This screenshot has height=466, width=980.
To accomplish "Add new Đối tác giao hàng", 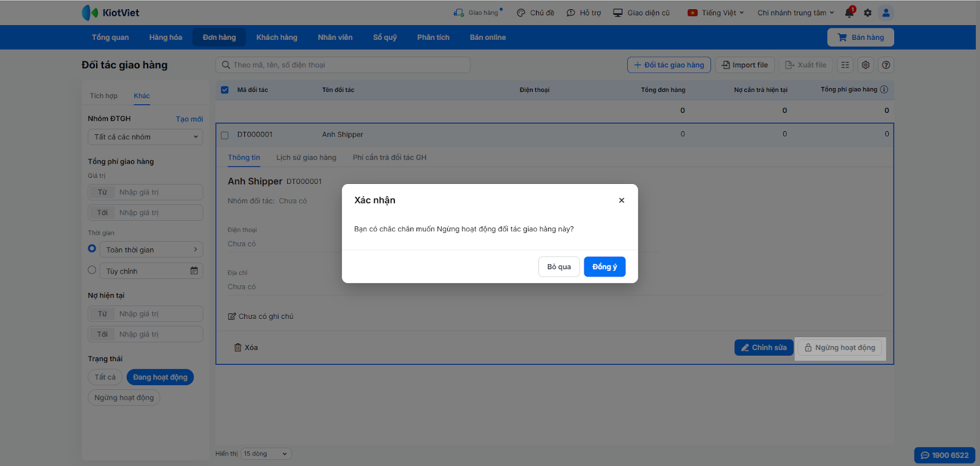I will coord(669,65).
